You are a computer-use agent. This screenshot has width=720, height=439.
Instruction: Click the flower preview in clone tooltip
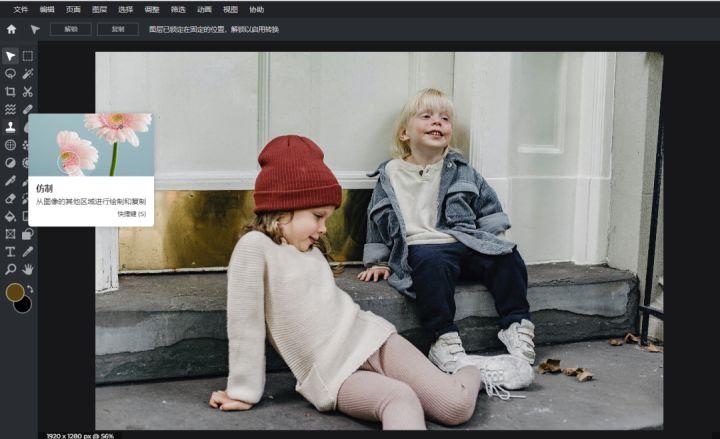91,145
